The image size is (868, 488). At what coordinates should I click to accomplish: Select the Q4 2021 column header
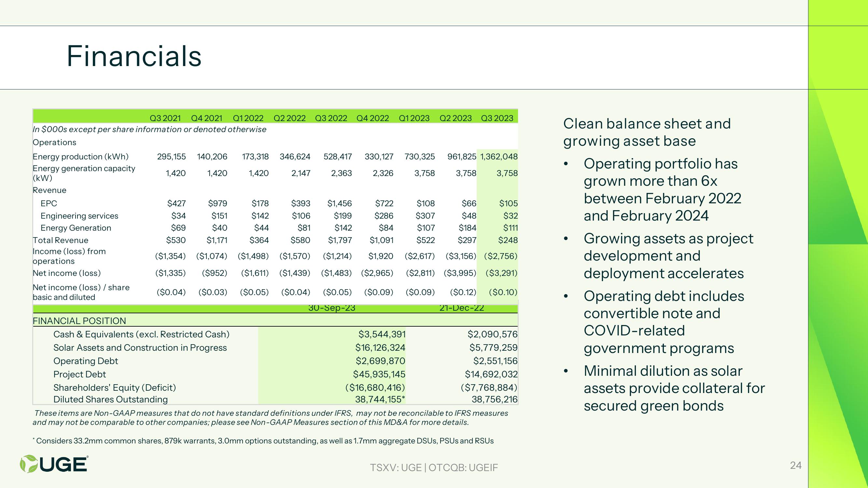click(206, 118)
